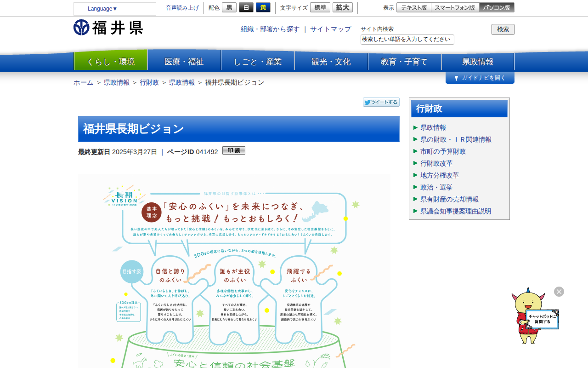
Task: Open the サイトマップ link
Action: tap(330, 29)
